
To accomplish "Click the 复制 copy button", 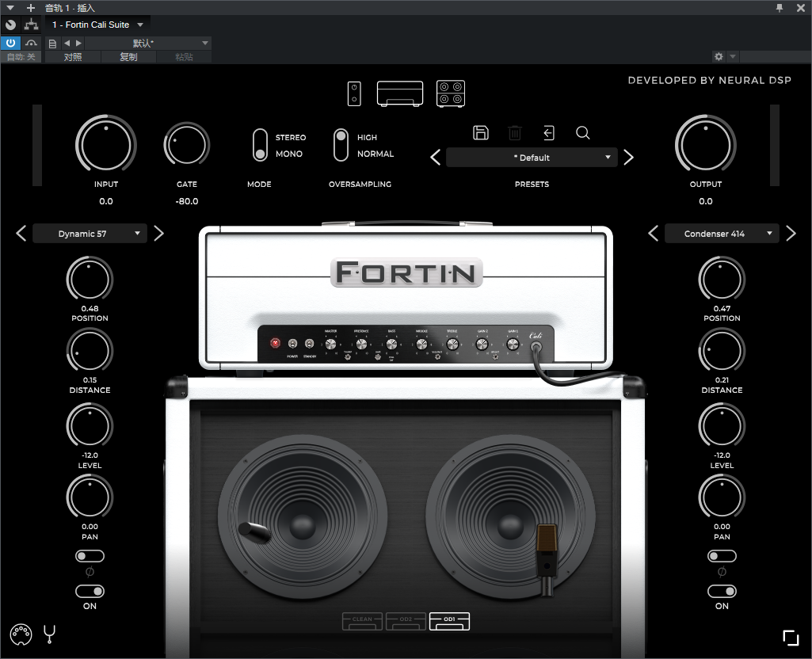I will tap(128, 57).
